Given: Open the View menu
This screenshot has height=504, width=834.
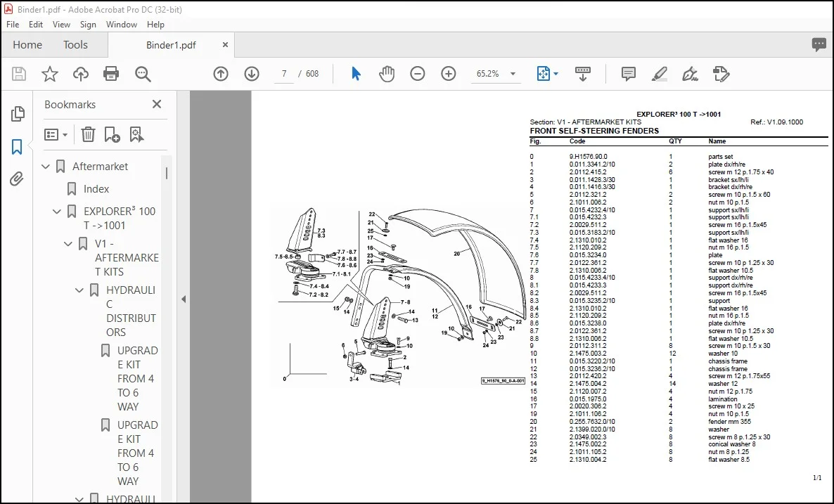Looking at the screenshot, I should coord(61,25).
